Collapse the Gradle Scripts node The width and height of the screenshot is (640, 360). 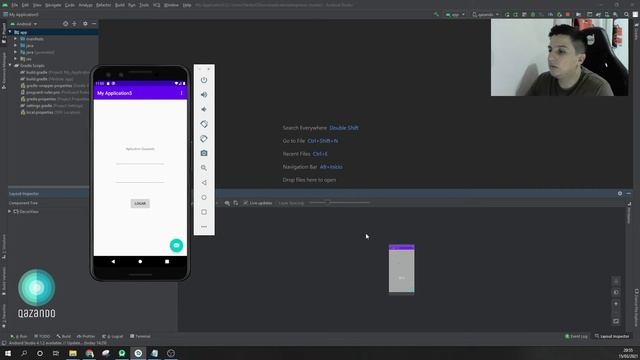(x=10, y=65)
